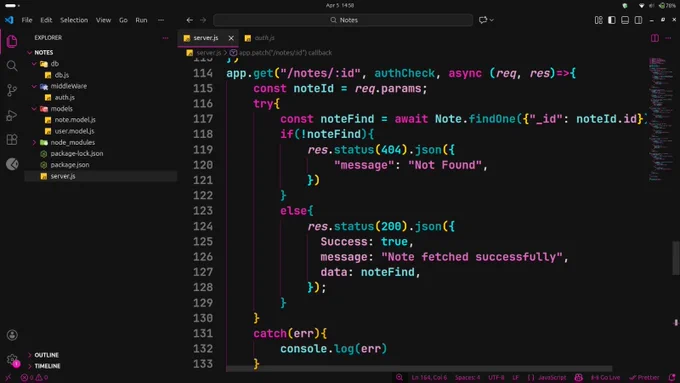Screen dimensions: 680x383
Task: Open editor More Actions ellipsis
Action: (x=668, y=38)
